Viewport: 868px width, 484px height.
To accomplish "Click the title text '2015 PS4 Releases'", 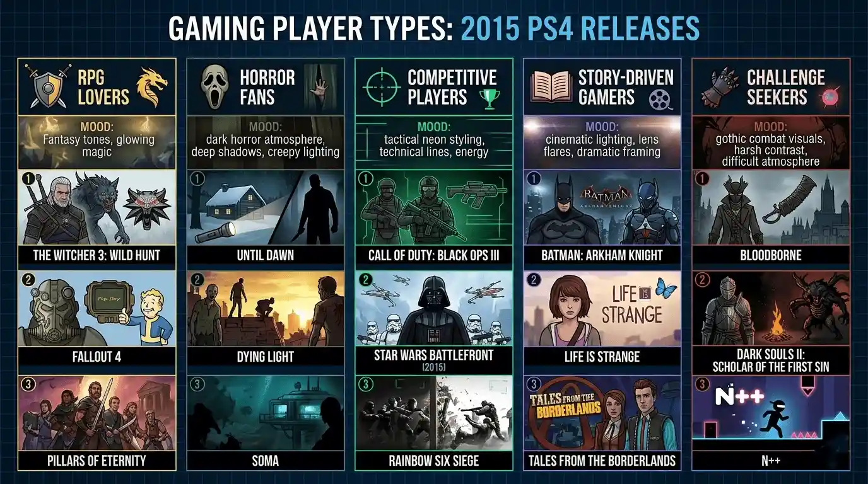I will 580,29.
